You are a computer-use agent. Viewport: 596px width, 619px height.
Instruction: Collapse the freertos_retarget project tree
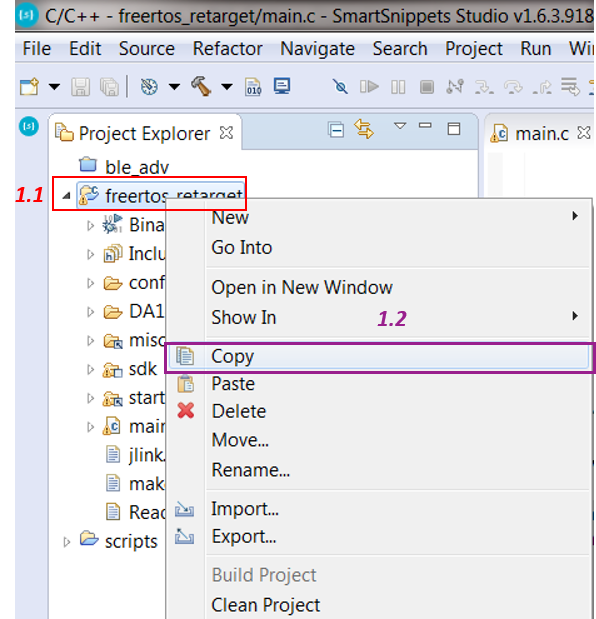[66, 195]
